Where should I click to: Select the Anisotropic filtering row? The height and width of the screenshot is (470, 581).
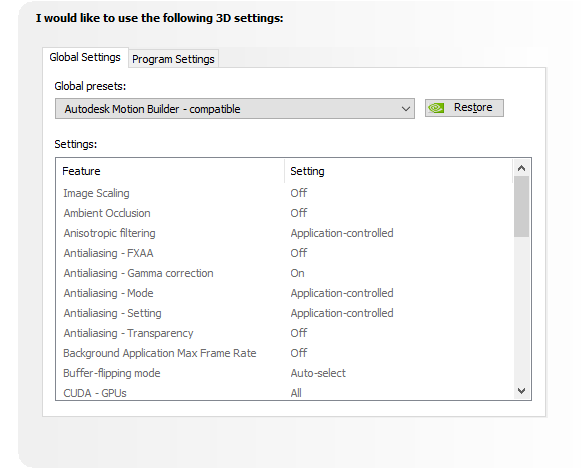click(285, 233)
